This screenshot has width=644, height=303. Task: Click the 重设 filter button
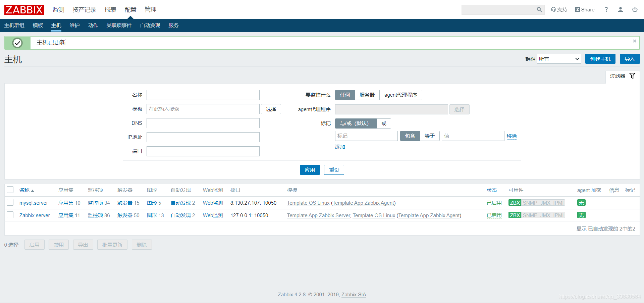point(334,170)
